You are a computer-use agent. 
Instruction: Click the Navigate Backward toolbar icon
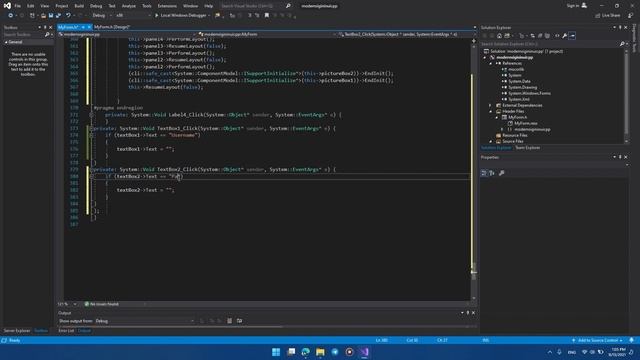click(x=10, y=16)
